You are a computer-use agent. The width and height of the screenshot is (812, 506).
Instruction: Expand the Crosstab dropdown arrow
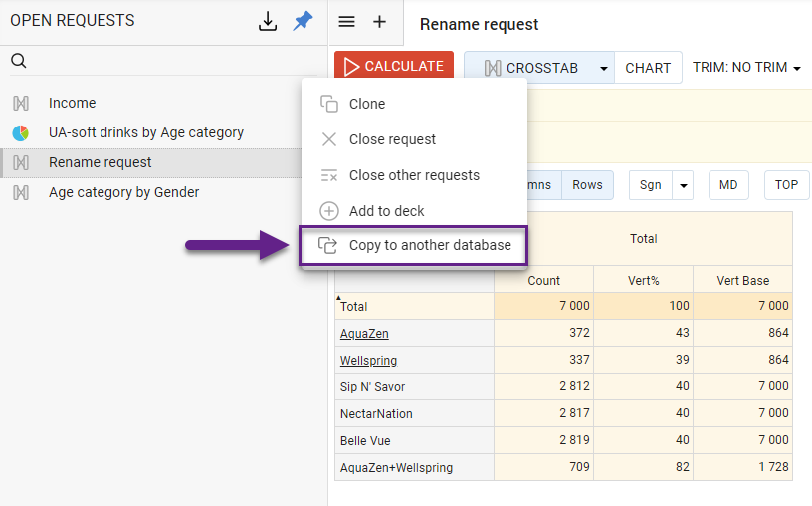pos(604,68)
